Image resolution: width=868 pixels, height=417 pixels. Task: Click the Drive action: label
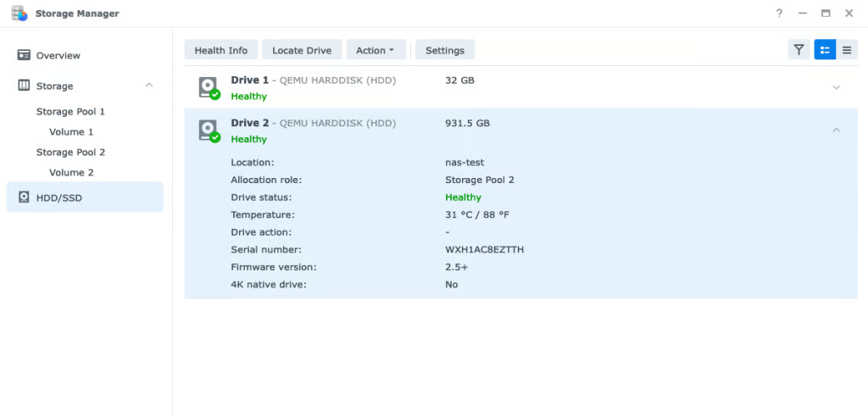pos(261,232)
